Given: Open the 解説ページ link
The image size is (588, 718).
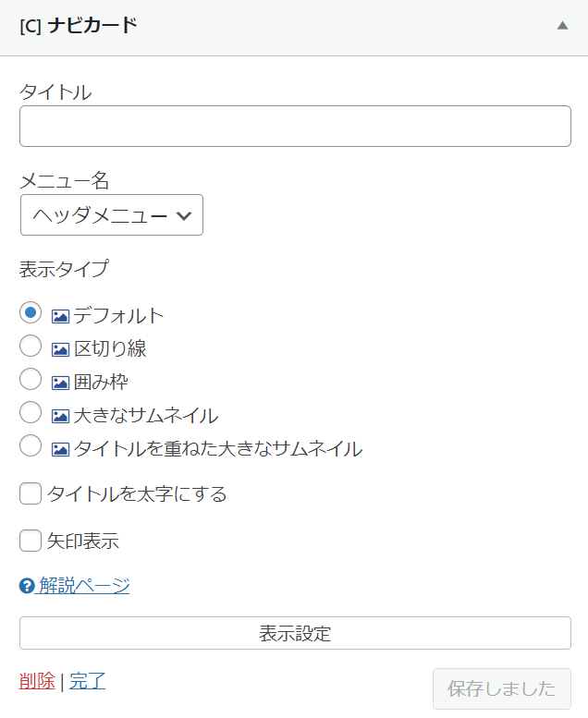Looking at the screenshot, I should coord(84,586).
